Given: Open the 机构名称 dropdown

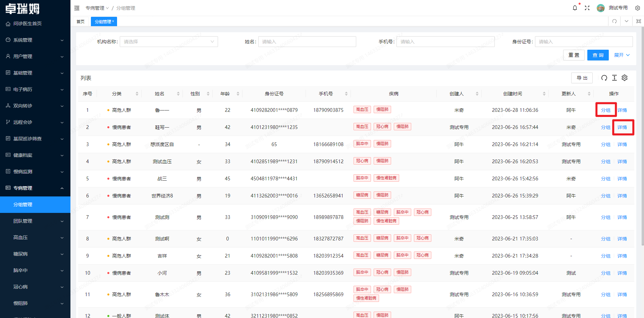Looking at the screenshot, I should pos(169,42).
